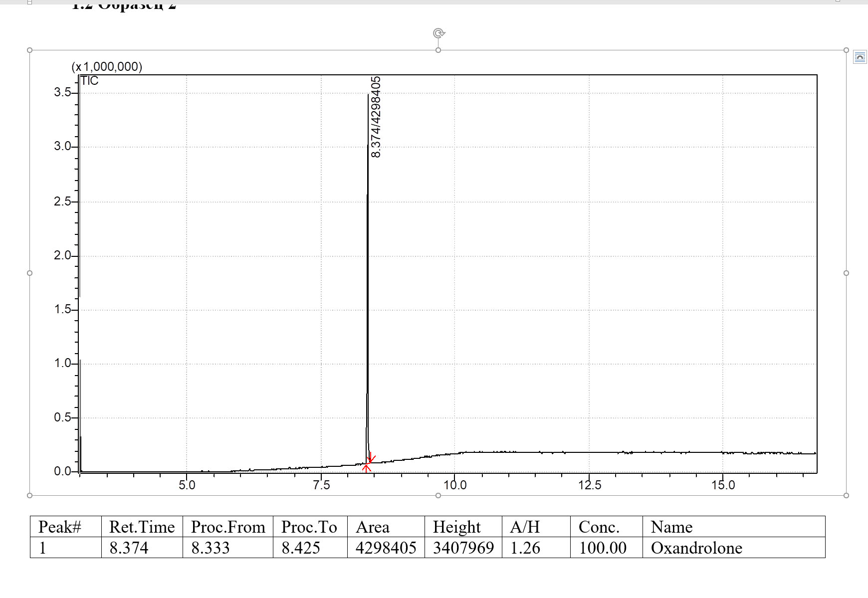The image size is (868, 598).
Task: Click the bottom-middle resize handle of the image
Action: pos(438,495)
